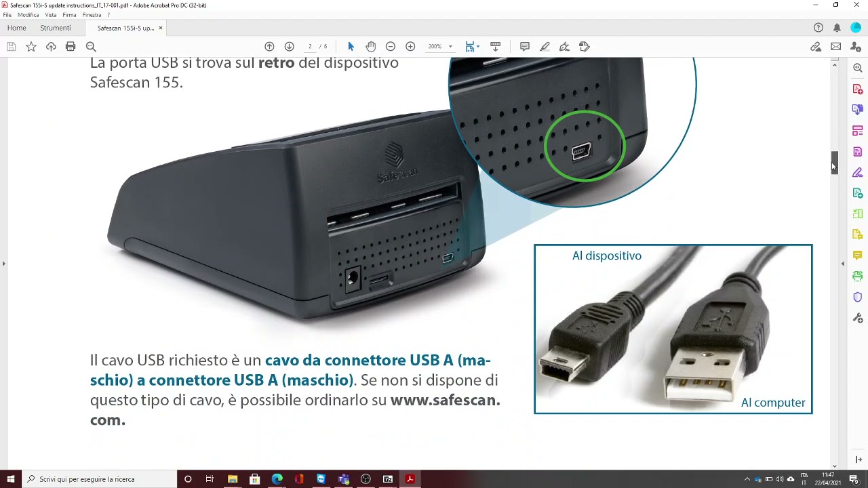Expand the fit page options arrow
This screenshot has height=488, width=868.
tap(478, 47)
